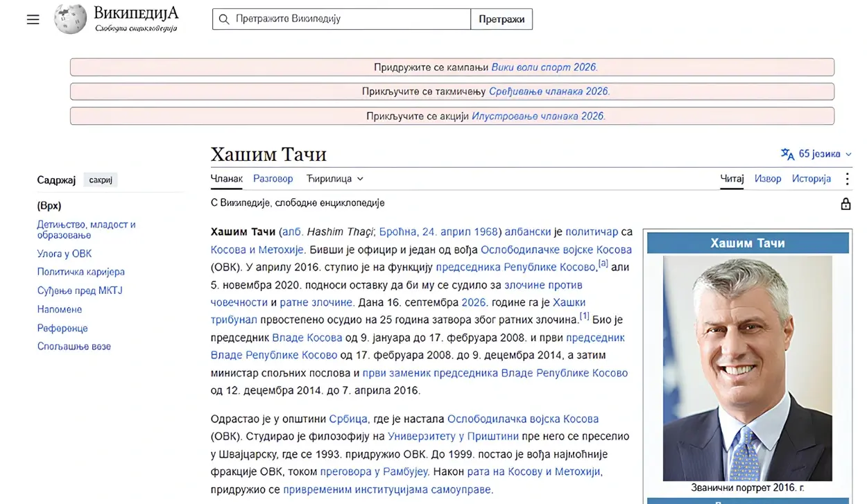Click the Hashim Thaçi portrait image
The image size is (867, 504).
748,368
